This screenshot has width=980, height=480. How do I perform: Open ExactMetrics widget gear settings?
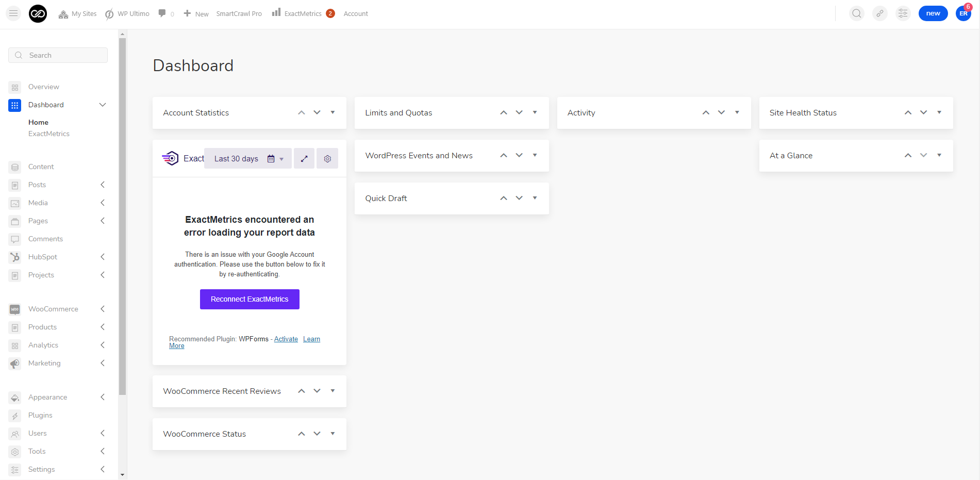tap(327, 159)
